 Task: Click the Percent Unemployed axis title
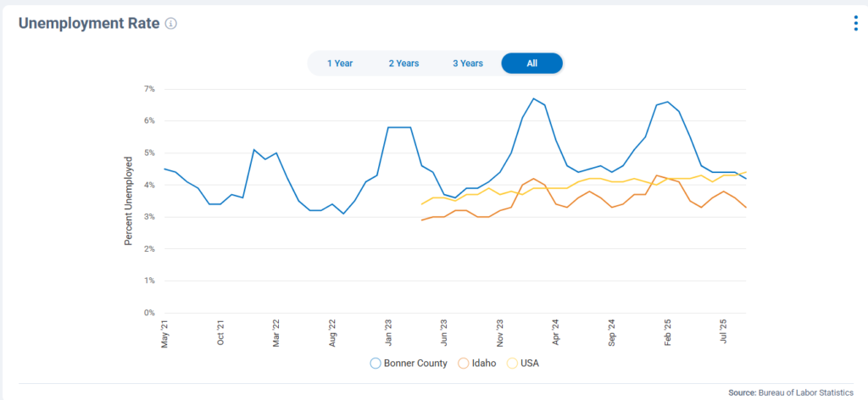coord(129,201)
